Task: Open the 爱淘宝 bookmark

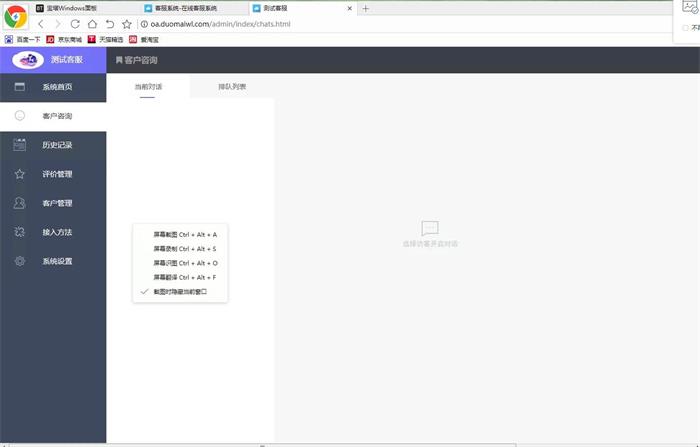Action: pos(144,40)
